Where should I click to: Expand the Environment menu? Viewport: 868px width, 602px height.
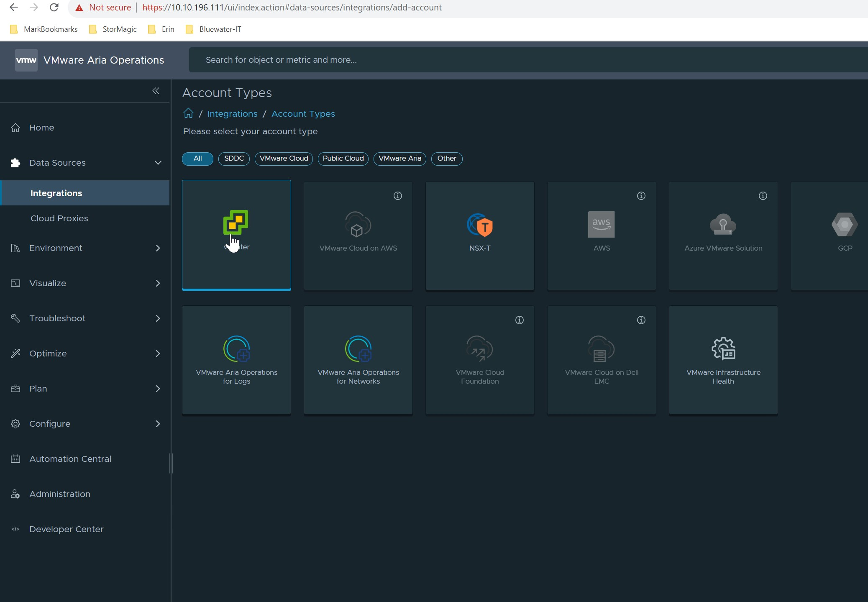click(x=158, y=248)
